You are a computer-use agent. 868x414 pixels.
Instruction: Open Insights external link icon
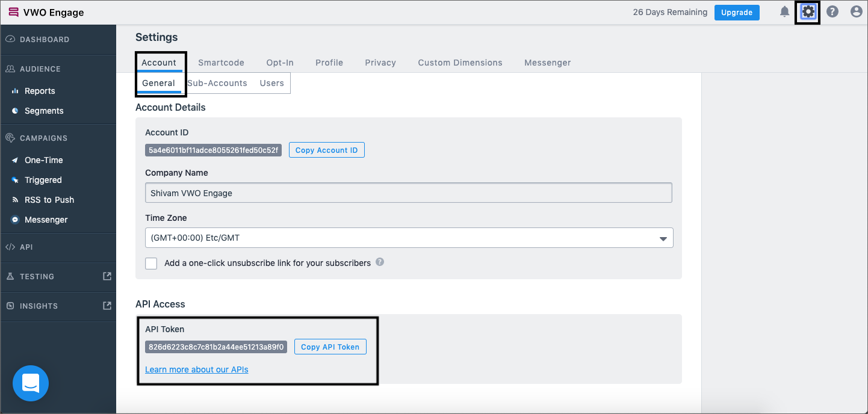(x=107, y=306)
